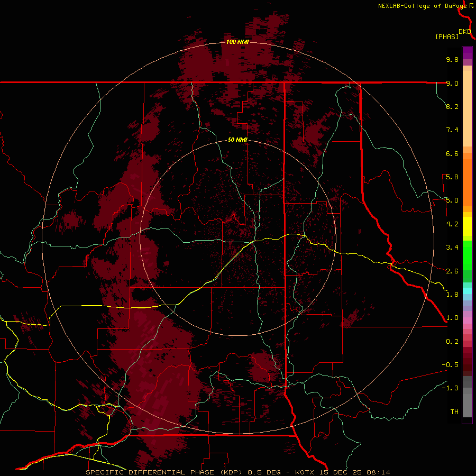Pick the purple segment of the color bar
The image size is (476, 476).
coord(467,53)
